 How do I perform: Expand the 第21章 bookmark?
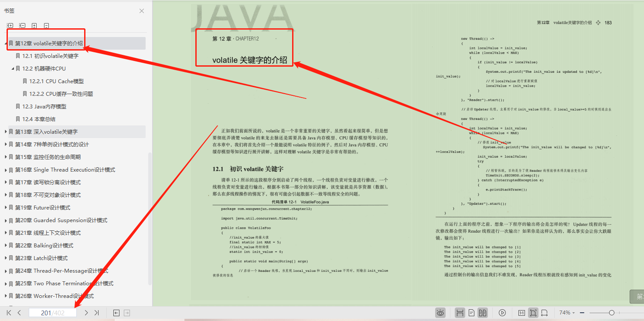pos(6,233)
